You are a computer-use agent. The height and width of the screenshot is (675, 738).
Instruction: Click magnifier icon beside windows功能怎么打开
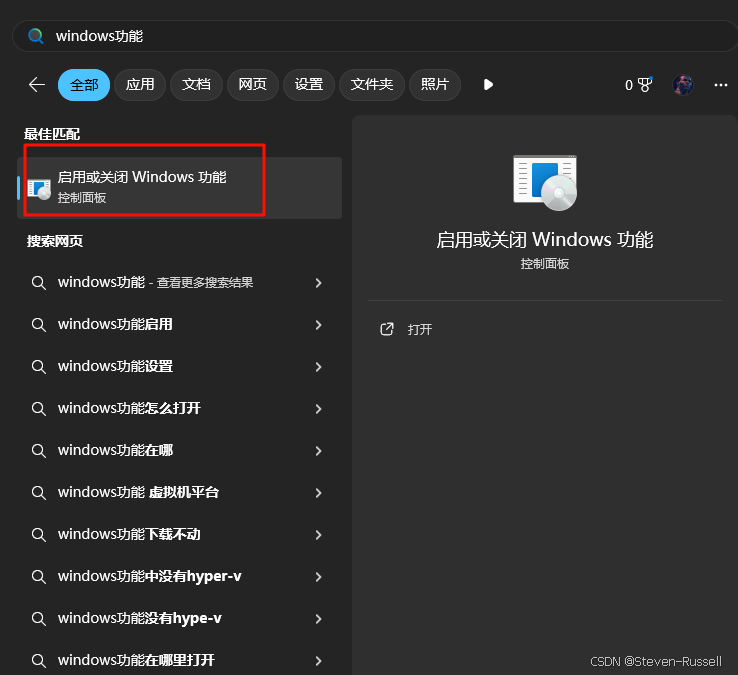click(39, 409)
